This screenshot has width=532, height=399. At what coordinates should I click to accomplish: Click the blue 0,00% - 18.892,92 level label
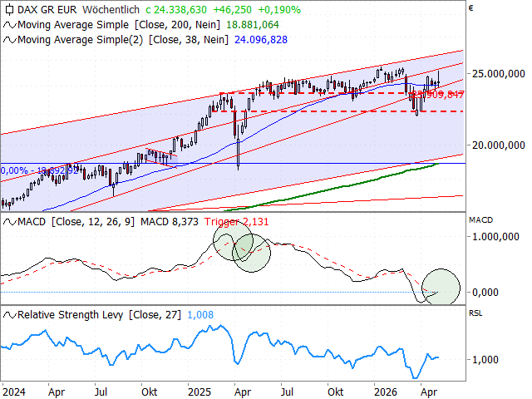coord(40,170)
